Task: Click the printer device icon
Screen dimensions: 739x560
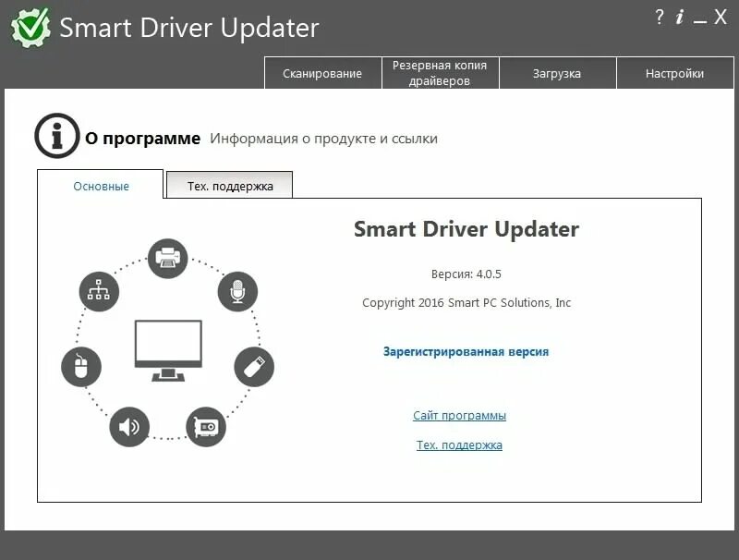Action: tap(168, 259)
